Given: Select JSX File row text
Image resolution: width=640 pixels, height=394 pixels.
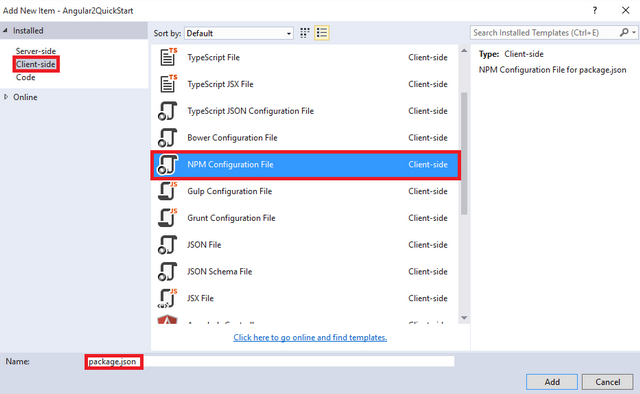Looking at the screenshot, I should pos(200,298).
